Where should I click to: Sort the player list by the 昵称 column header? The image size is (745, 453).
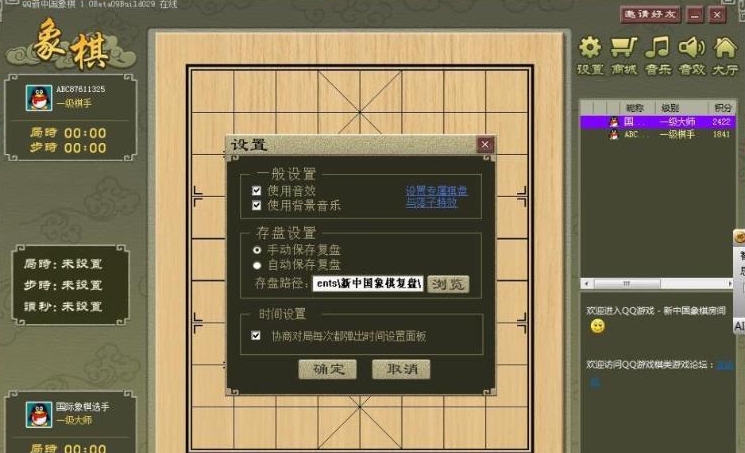coord(635,108)
